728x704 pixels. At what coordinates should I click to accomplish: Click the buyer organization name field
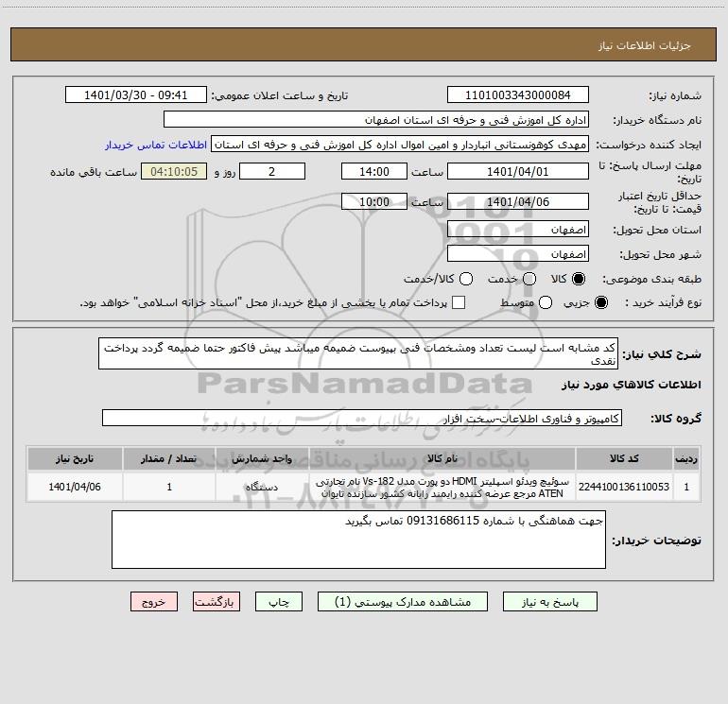pyautogui.click(x=376, y=119)
